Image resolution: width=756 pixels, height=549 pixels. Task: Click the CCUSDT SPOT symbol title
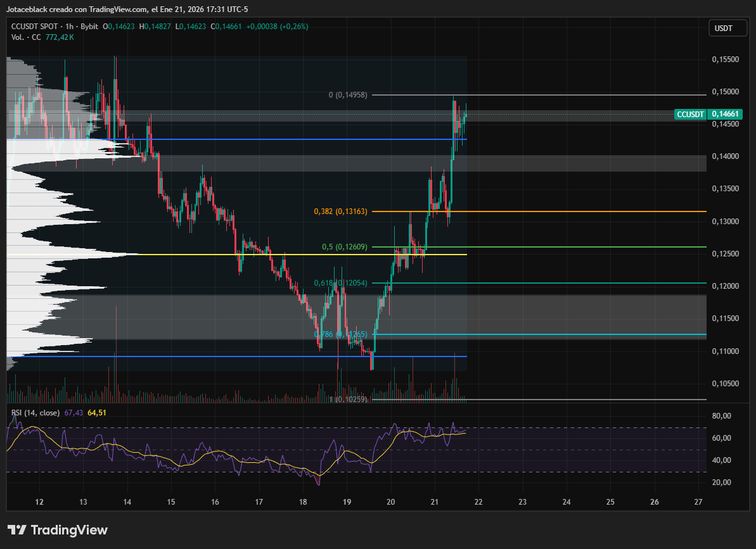tap(34, 27)
